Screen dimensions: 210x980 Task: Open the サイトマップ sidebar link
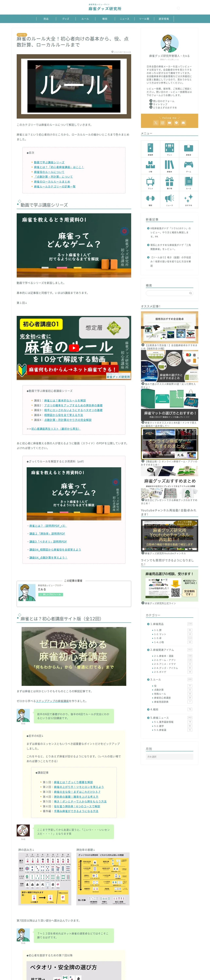(x=160, y=104)
